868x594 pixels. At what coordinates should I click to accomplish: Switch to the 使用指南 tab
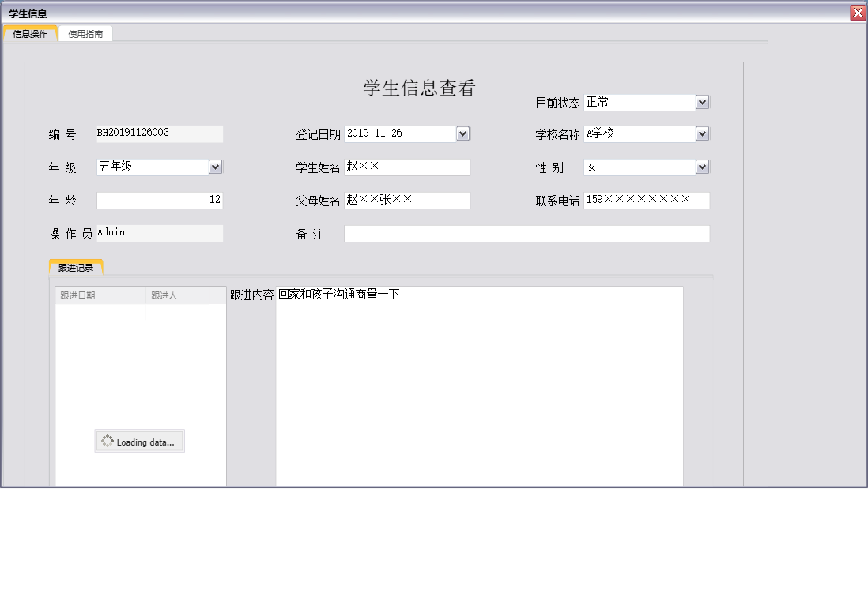click(85, 33)
